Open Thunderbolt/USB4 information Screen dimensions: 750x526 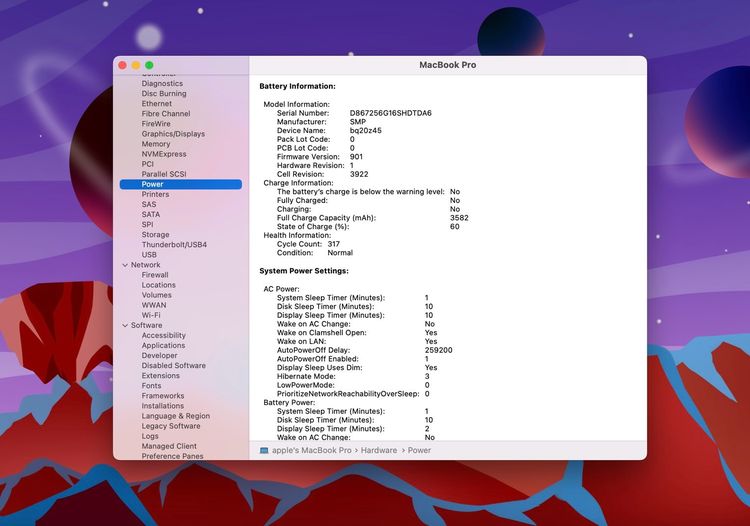(174, 244)
